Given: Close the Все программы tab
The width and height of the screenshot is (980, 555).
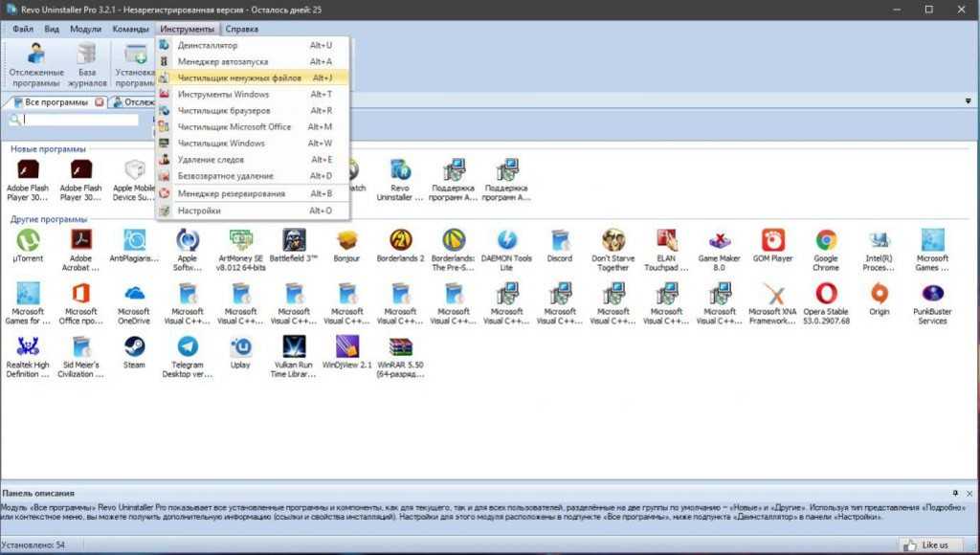Looking at the screenshot, I should coord(100,102).
